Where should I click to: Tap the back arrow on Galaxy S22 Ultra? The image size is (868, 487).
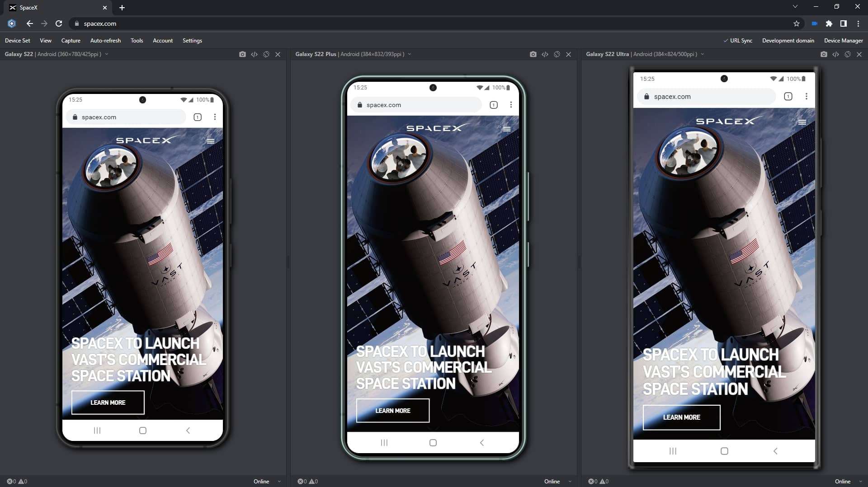pyautogui.click(x=775, y=451)
